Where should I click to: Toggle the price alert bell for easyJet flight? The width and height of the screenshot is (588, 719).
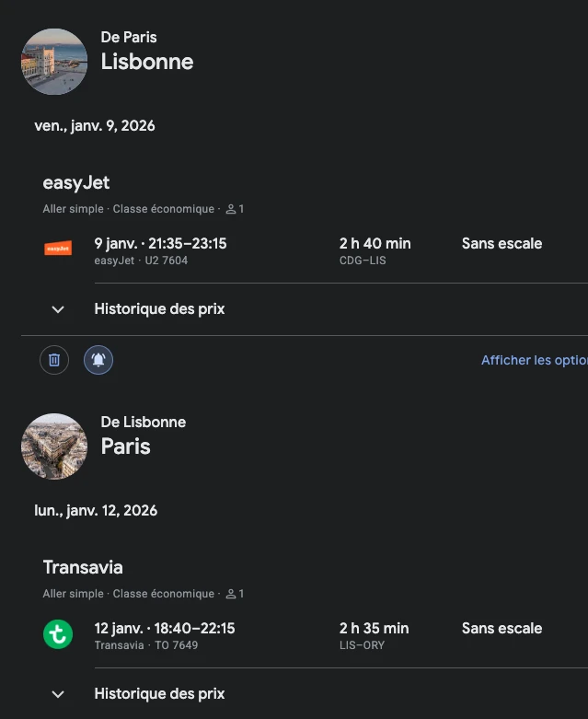point(98,360)
